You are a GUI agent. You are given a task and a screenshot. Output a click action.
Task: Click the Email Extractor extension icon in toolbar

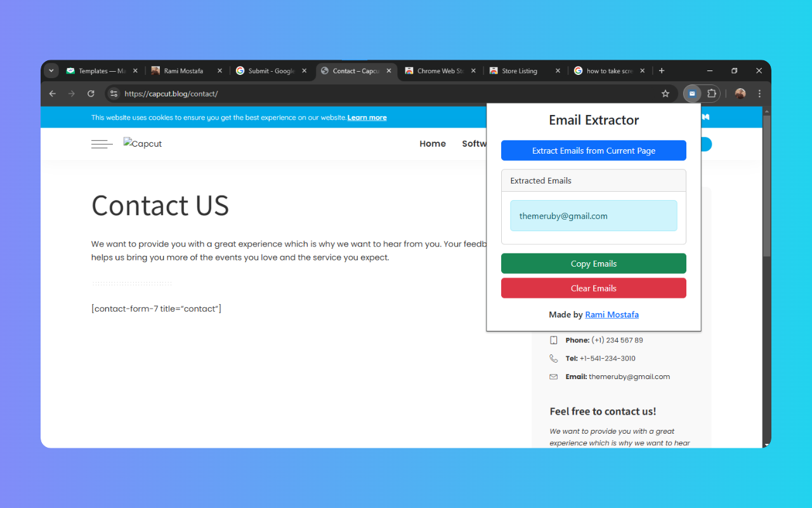691,93
